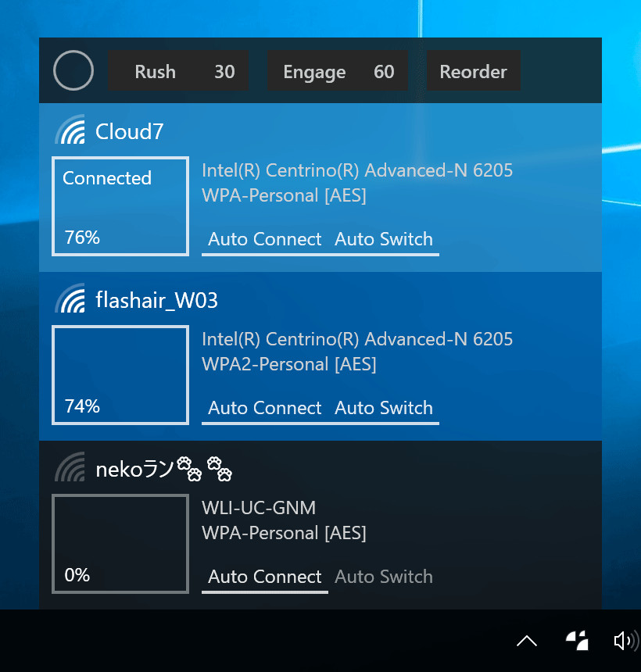641x672 pixels.
Task: Toggle Auto Connect for nekoラン network
Action: [264, 577]
